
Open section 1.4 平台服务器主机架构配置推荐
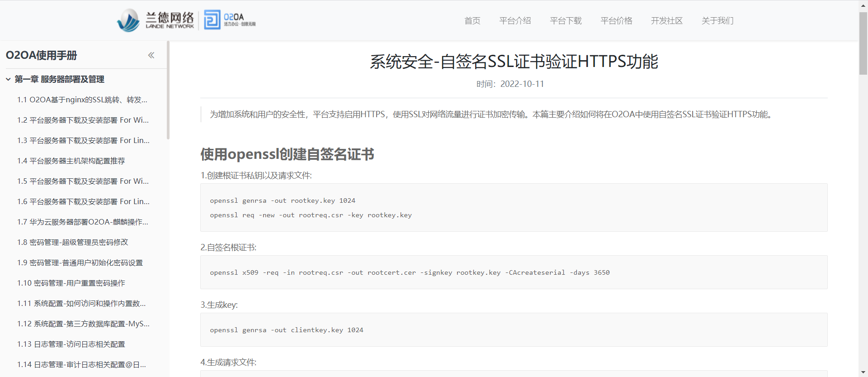click(x=71, y=161)
